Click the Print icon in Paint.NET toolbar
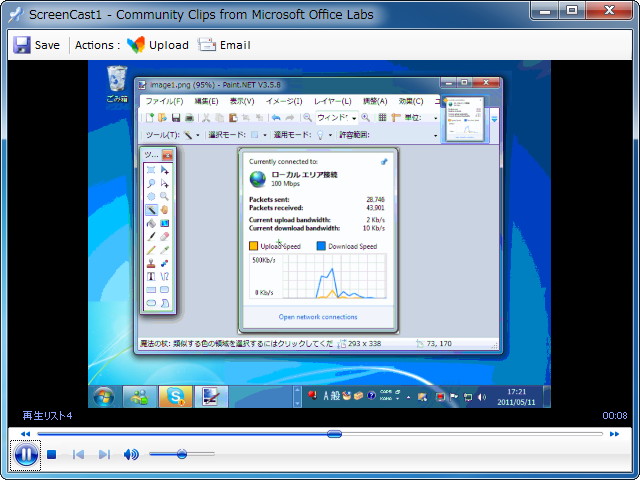Viewport: 640px width, 480px height. (189, 118)
